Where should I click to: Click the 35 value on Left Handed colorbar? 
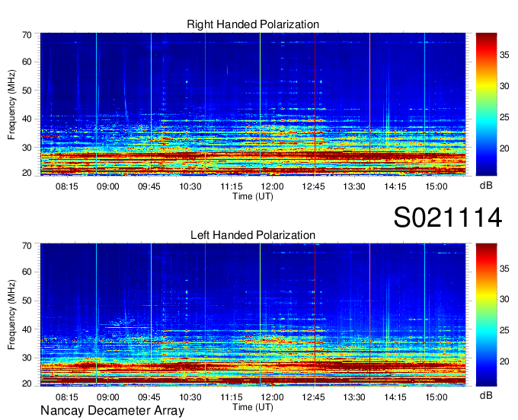pyautogui.click(x=504, y=268)
